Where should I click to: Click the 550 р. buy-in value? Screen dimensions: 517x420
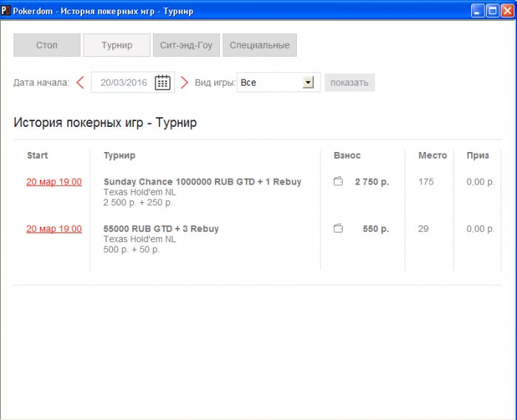point(376,229)
